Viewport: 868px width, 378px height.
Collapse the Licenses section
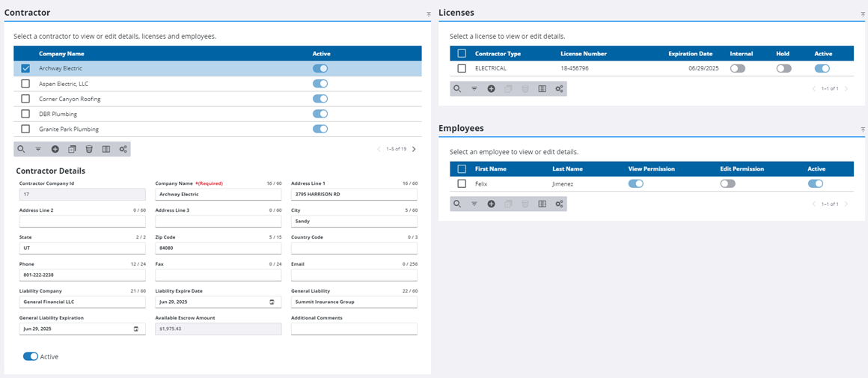(863, 13)
